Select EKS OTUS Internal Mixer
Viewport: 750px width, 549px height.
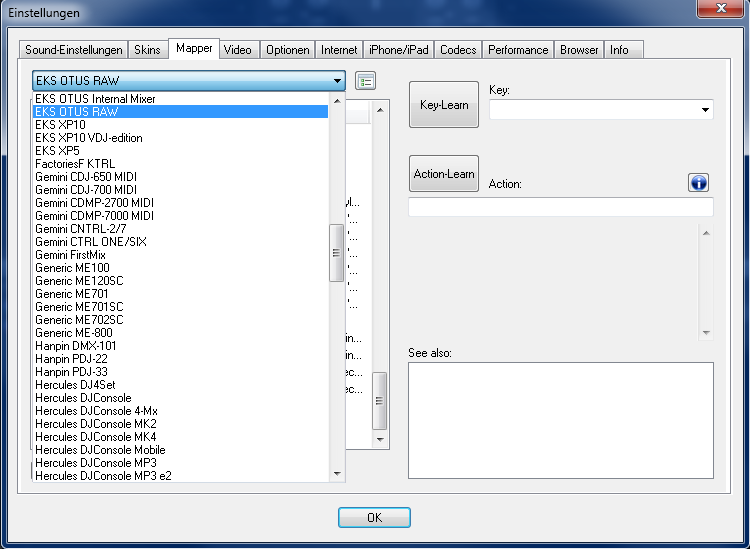click(181, 99)
